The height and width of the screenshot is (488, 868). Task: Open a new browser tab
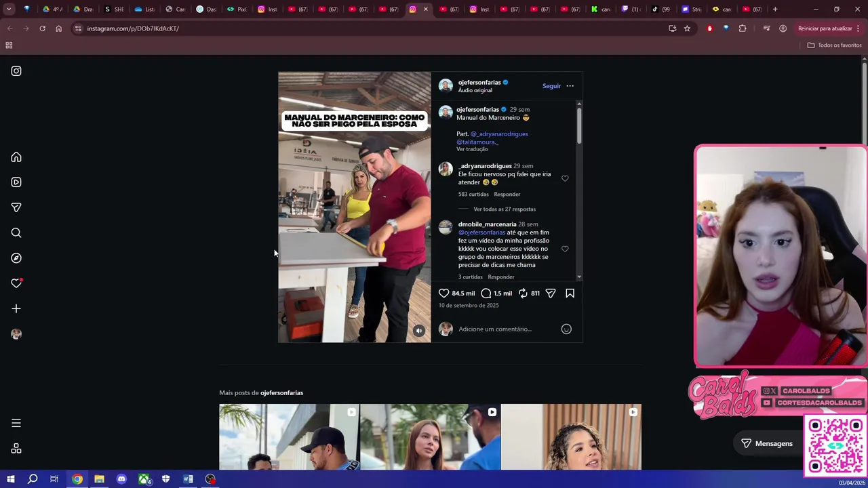tap(775, 9)
